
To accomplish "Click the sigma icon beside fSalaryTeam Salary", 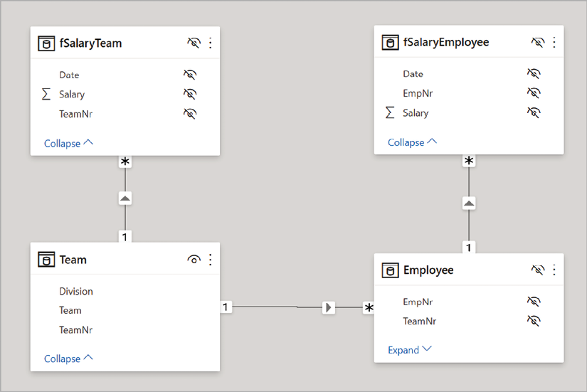I will tap(46, 94).
